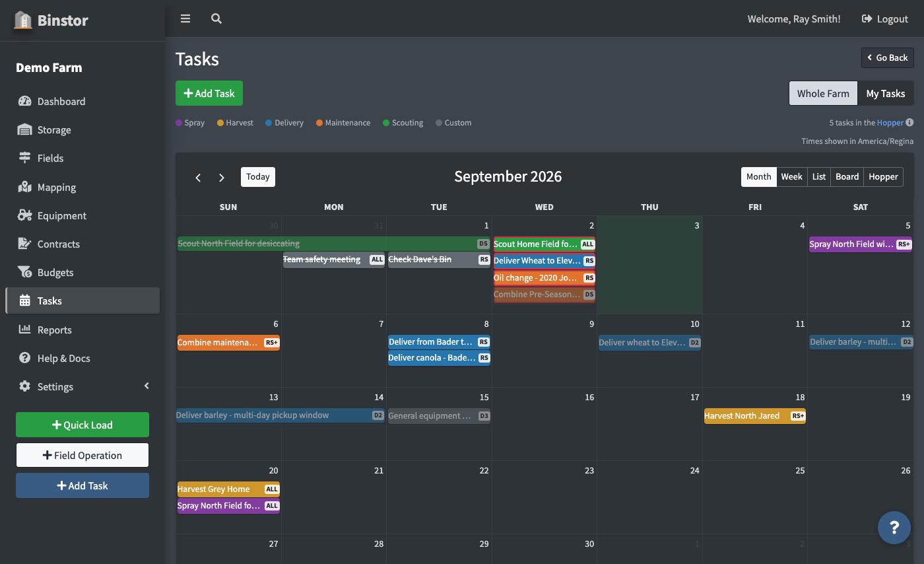Open Deliver wheat to Elev task on Sept 10
The width and height of the screenshot is (924, 564).
click(x=649, y=342)
